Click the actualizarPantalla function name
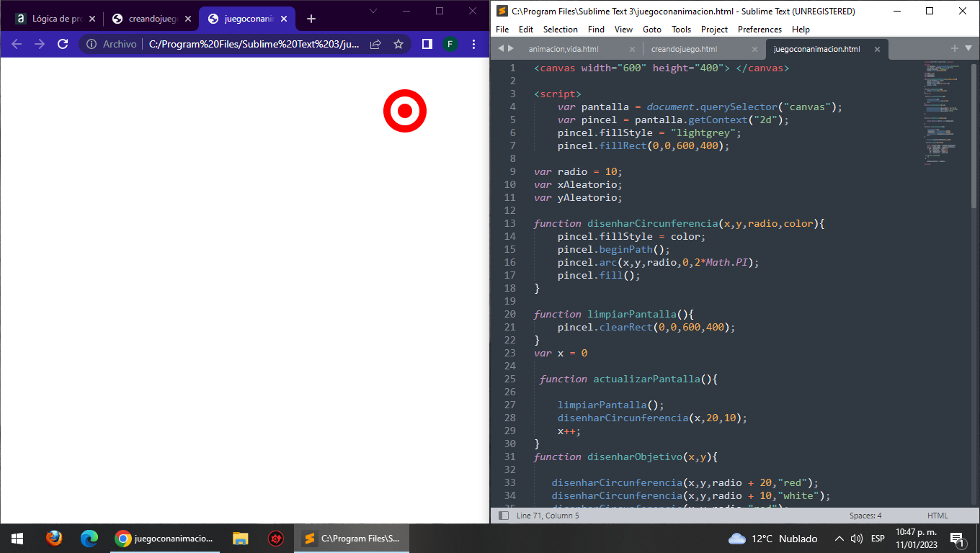The width and height of the screenshot is (980, 553). point(646,379)
